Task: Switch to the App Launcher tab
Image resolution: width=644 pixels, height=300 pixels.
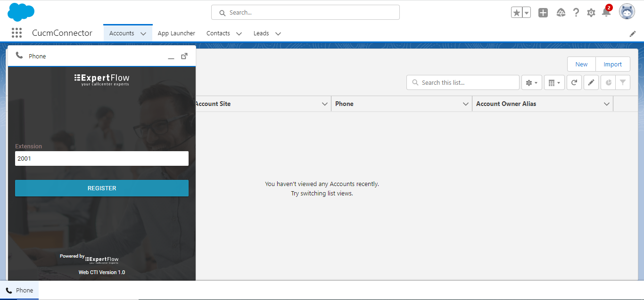Action: point(176,33)
